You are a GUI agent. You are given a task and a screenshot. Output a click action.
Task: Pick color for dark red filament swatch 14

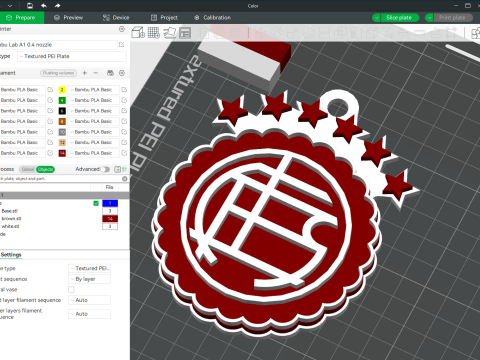(62, 153)
